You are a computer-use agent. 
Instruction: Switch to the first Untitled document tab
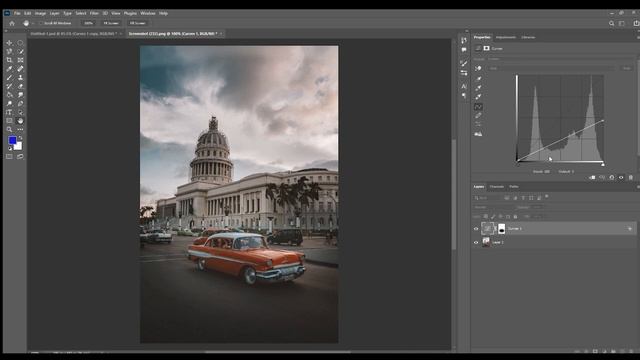[x=74, y=34]
